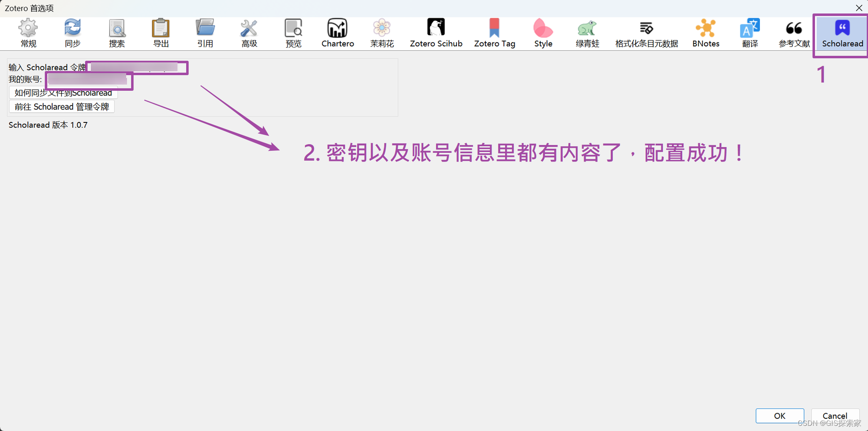Click the 我的账号 label text
This screenshot has width=868, height=431.
coord(25,79)
